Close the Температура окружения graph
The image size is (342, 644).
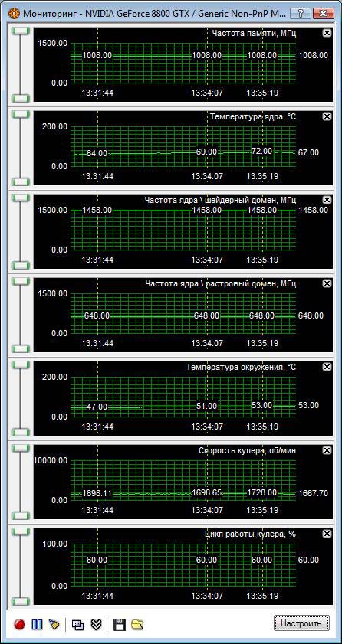327,367
